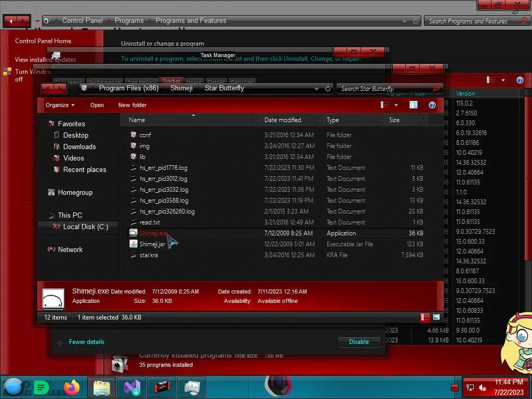Viewport: 532px width, 399px height.
Task: Click Fewer details in Task Manager
Action: point(87,342)
